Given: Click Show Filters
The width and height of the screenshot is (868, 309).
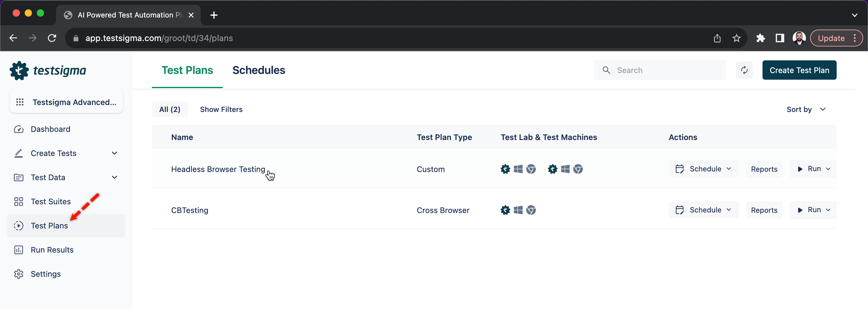Looking at the screenshot, I should point(221,109).
